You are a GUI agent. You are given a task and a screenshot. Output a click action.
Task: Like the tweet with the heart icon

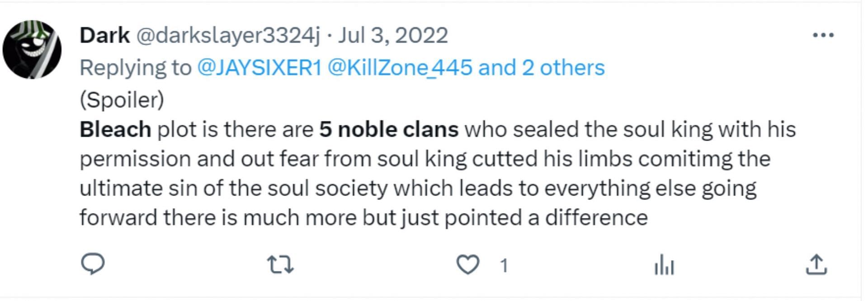(x=467, y=265)
